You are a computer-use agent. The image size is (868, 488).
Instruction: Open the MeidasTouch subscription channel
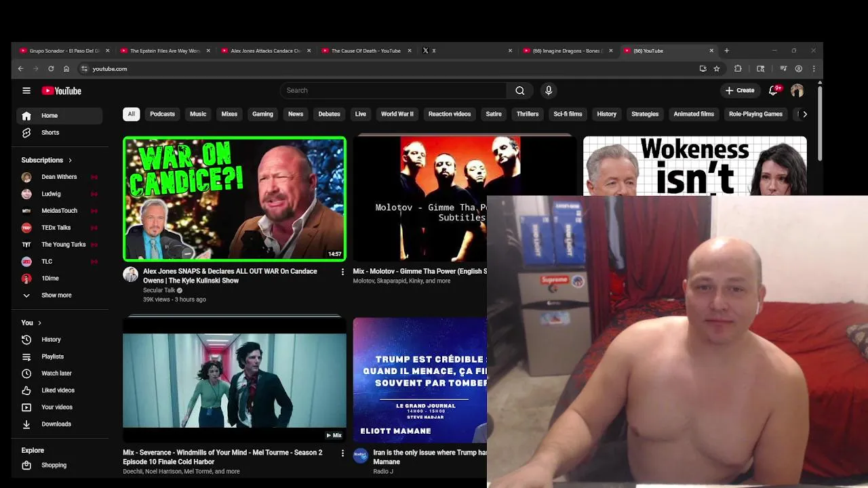[x=60, y=211]
